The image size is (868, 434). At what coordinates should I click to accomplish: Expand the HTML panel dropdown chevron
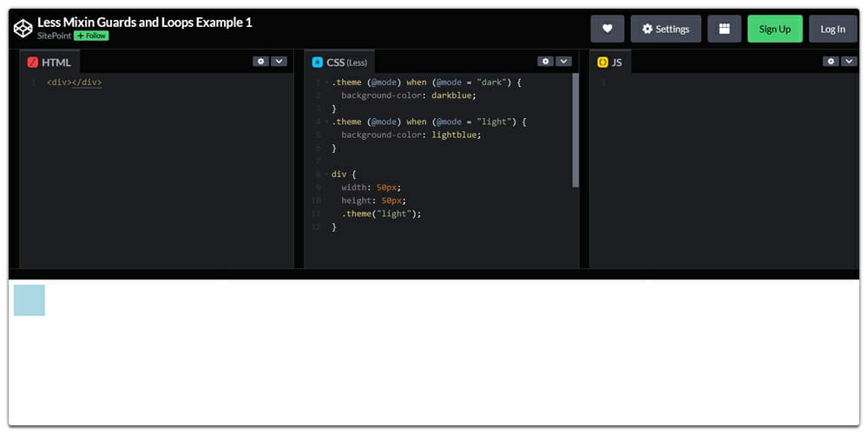coord(279,62)
